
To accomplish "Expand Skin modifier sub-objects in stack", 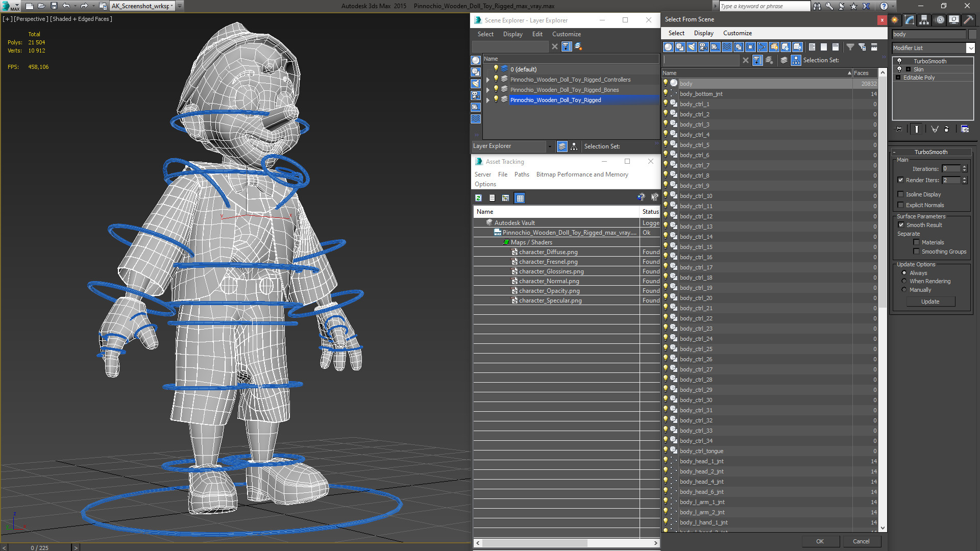I will click(908, 69).
